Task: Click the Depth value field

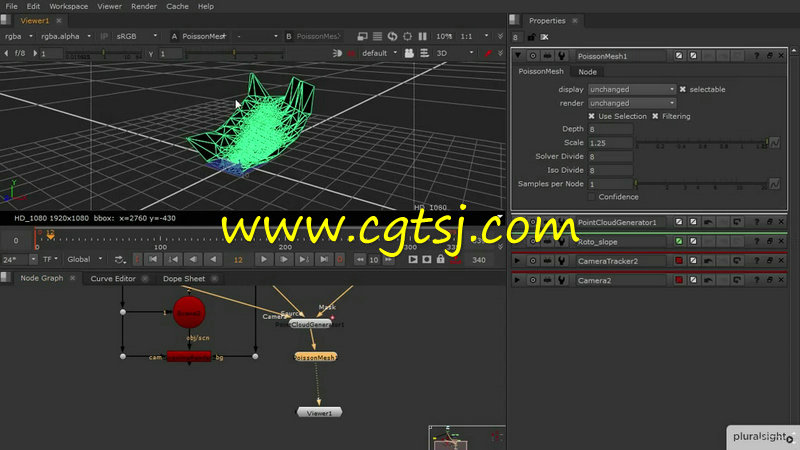Action: point(611,129)
